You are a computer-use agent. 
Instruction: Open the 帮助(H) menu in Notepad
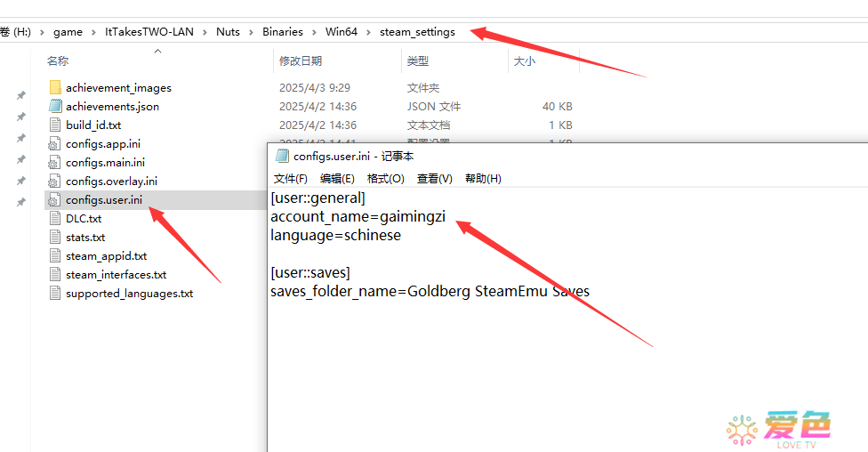click(x=483, y=178)
